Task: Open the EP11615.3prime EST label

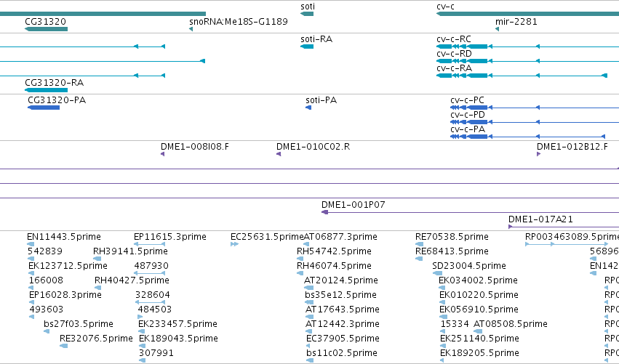Action: (170, 237)
